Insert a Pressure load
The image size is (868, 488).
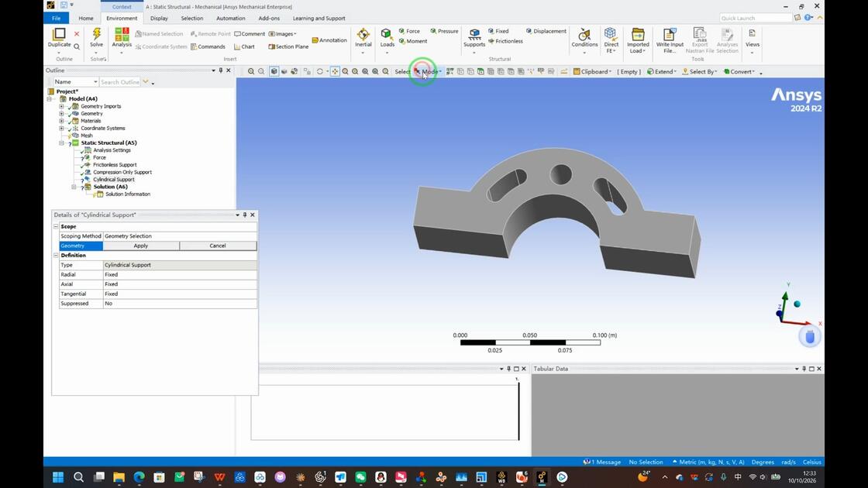pos(444,31)
